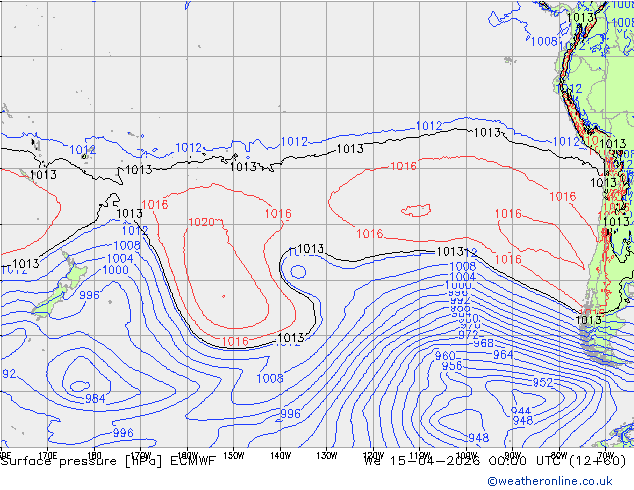Viewport: 634px width, 490px height.
Task: Click the blue 952 isobar label
Action: (x=543, y=382)
